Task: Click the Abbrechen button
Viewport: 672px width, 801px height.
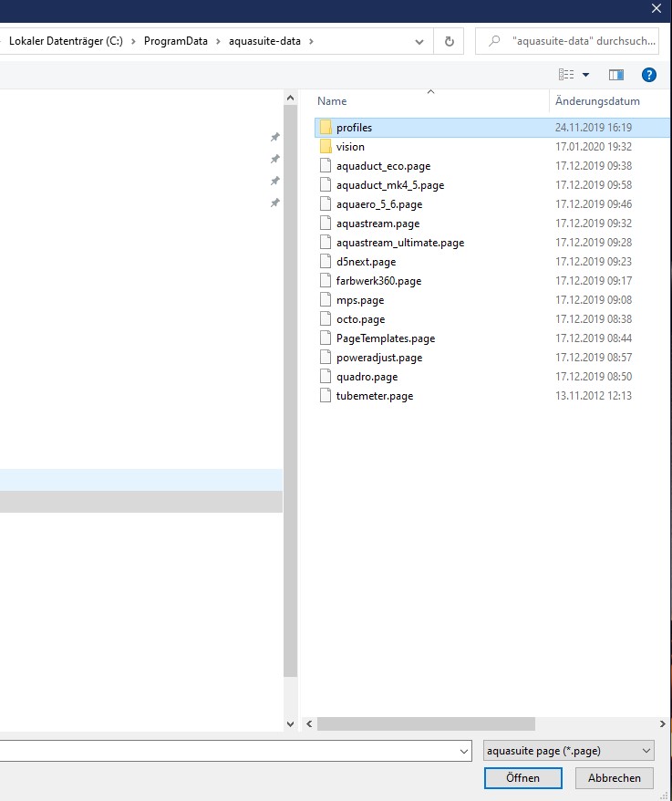Action: click(614, 778)
